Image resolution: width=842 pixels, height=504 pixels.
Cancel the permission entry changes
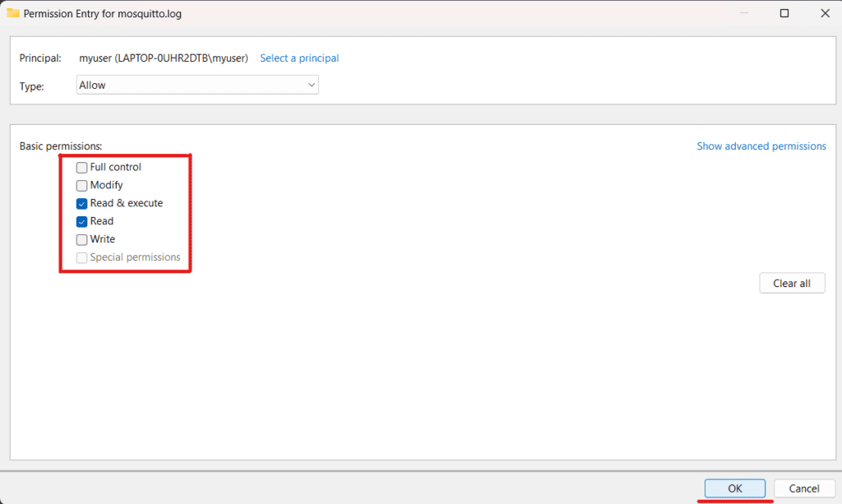(804, 488)
